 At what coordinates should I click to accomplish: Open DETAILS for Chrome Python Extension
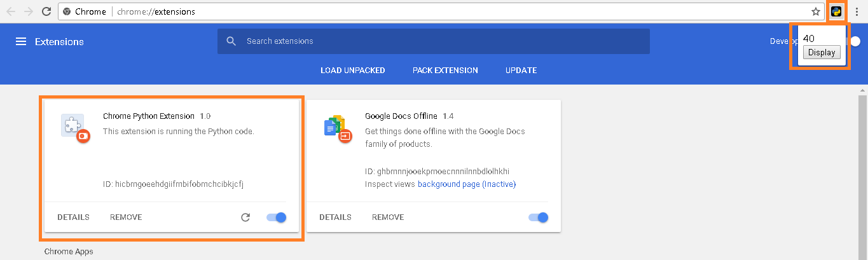pos(73,217)
